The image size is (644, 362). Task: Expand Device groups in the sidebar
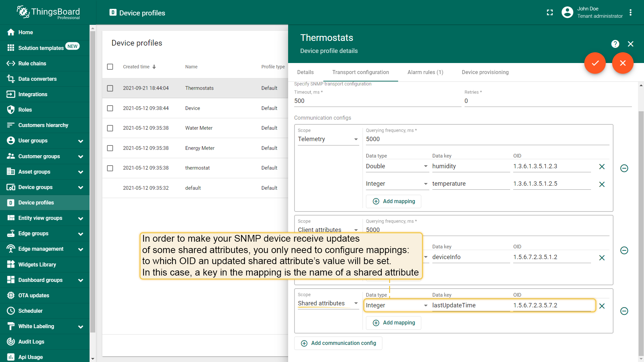pos(80,187)
